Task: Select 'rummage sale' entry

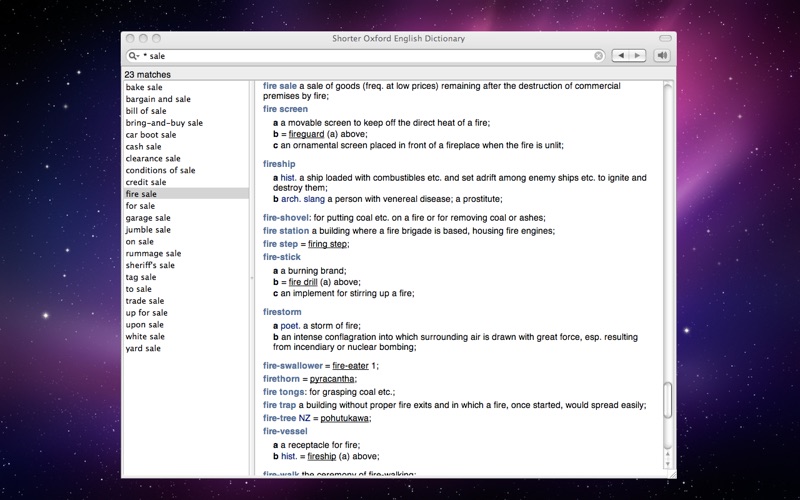Action: click(186, 253)
